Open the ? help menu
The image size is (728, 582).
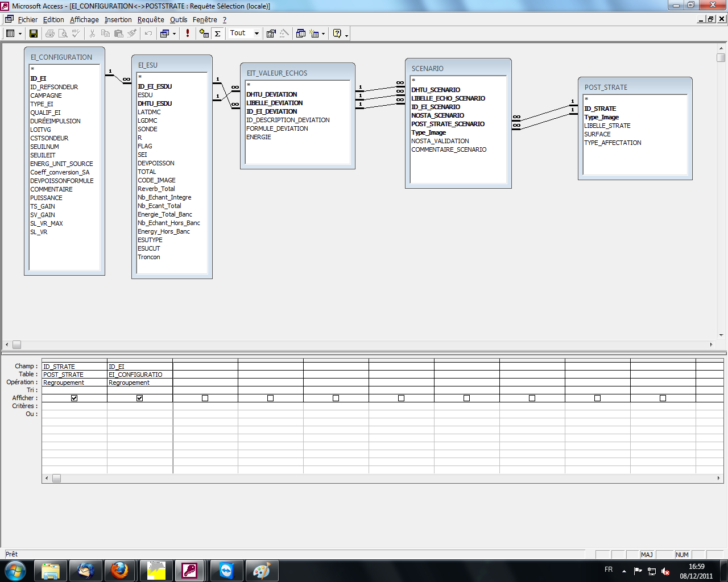click(x=225, y=19)
